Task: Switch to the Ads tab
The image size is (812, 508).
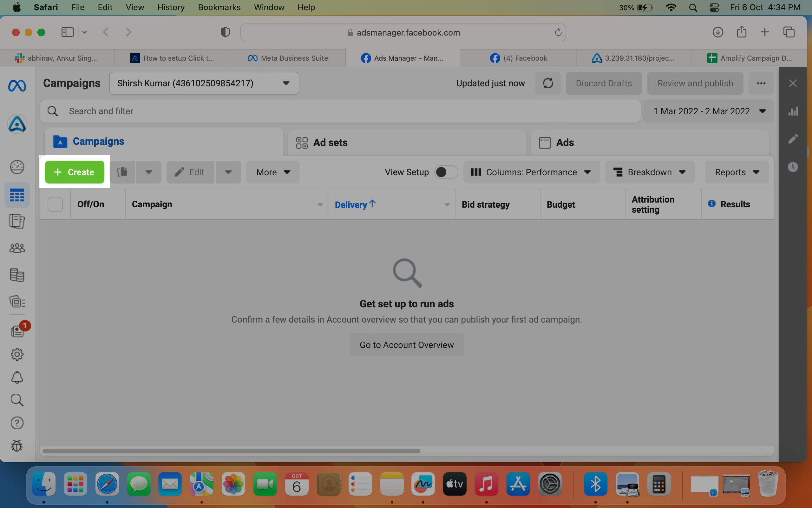Action: click(x=650, y=143)
